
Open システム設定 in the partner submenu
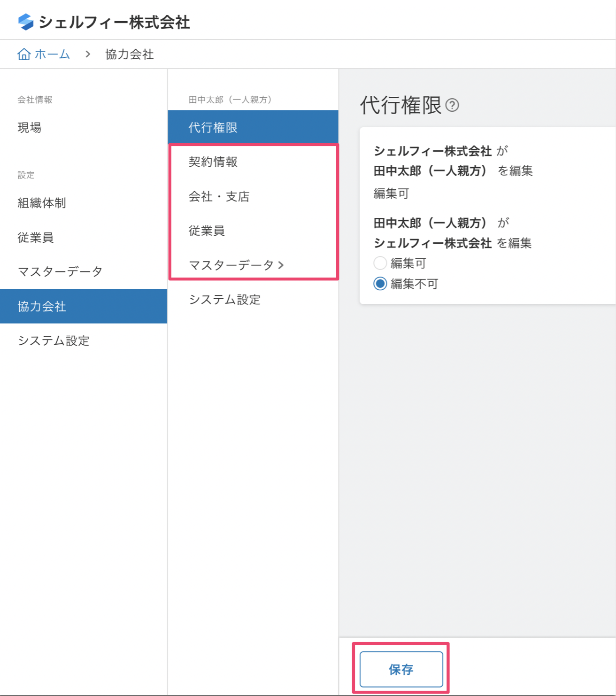click(224, 300)
